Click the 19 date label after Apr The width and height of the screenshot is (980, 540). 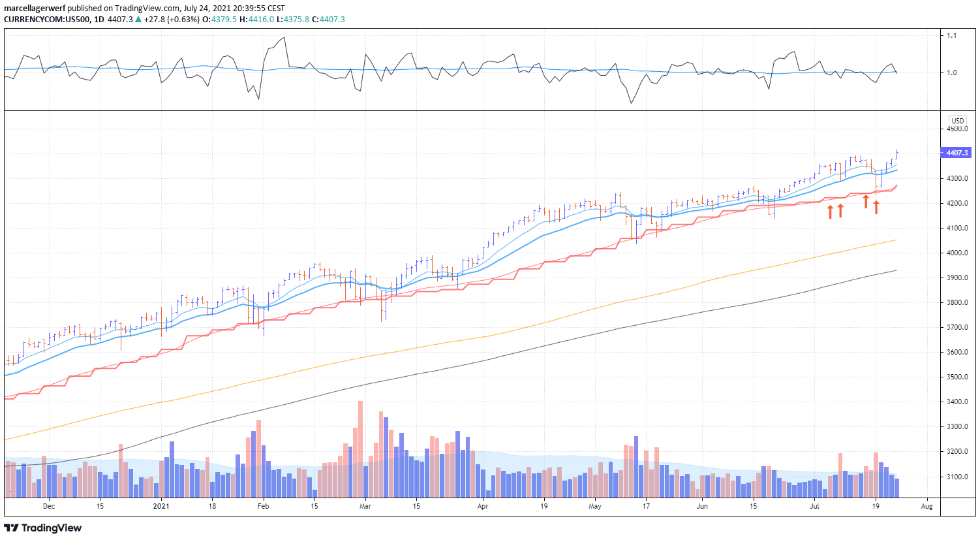544,506
